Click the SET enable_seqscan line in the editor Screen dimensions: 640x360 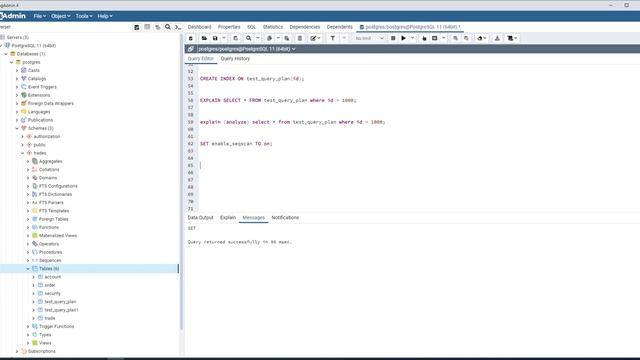(236, 144)
